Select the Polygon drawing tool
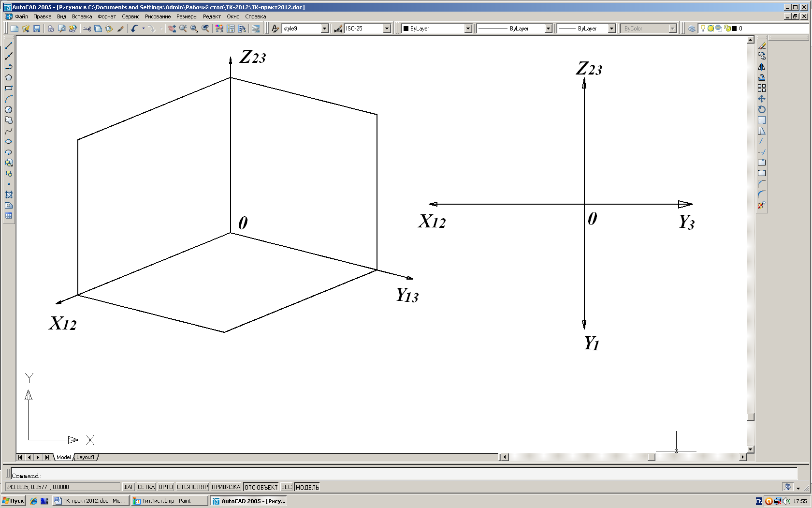The width and height of the screenshot is (812, 508). pyautogui.click(x=9, y=77)
